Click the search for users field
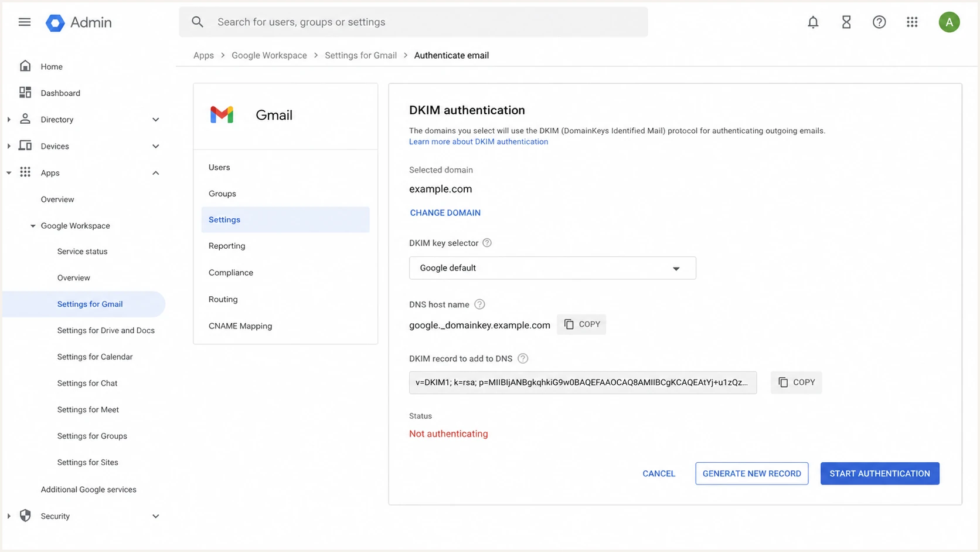Viewport: 980px width, 552px height. 413,22
